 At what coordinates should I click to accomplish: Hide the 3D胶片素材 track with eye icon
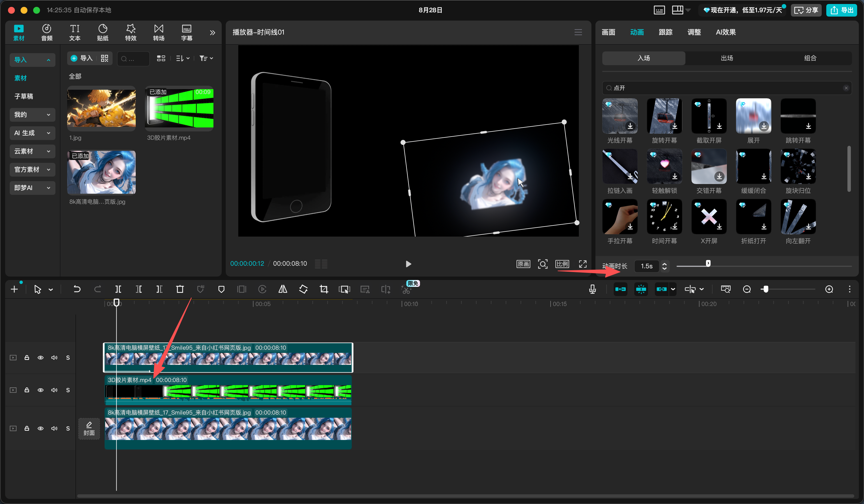click(x=41, y=390)
